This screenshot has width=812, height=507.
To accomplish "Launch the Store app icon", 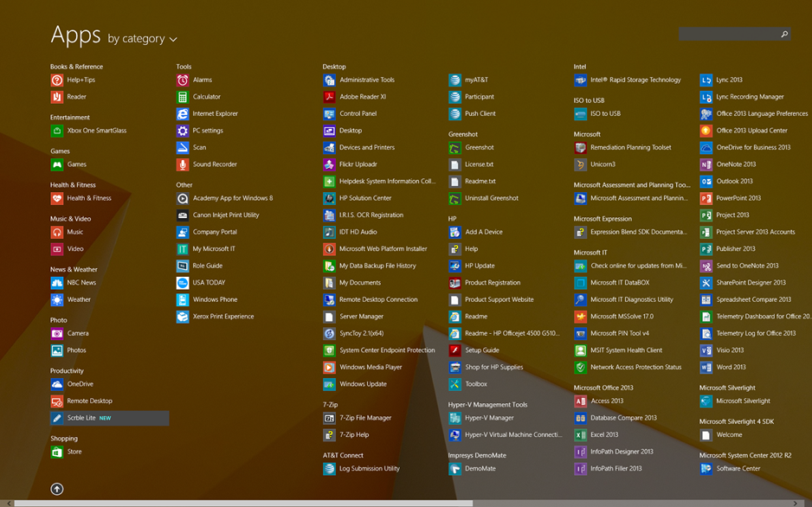I will [57, 452].
